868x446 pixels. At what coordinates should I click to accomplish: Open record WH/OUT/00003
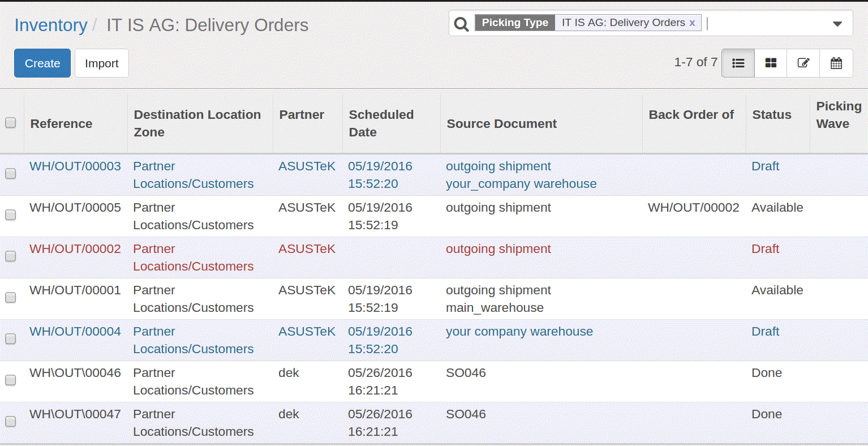point(75,166)
